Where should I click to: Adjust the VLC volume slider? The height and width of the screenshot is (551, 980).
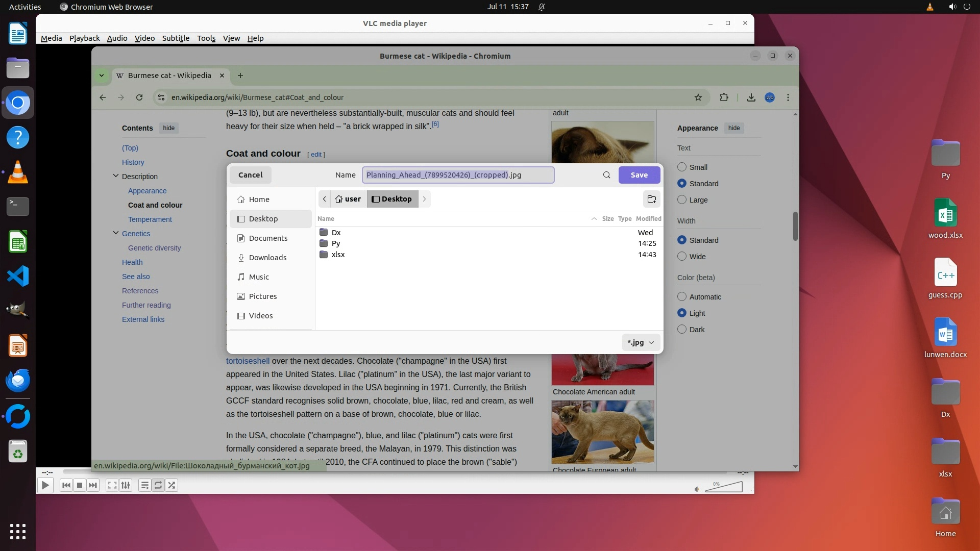(724, 487)
